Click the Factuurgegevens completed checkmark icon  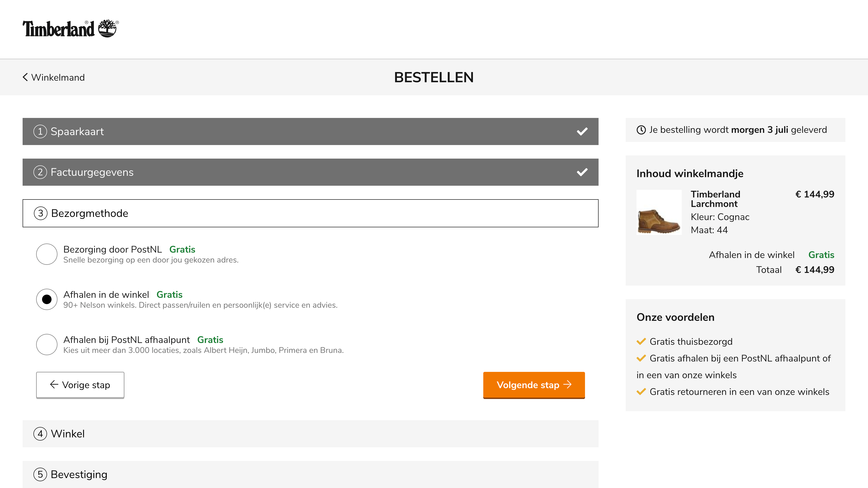[582, 172]
